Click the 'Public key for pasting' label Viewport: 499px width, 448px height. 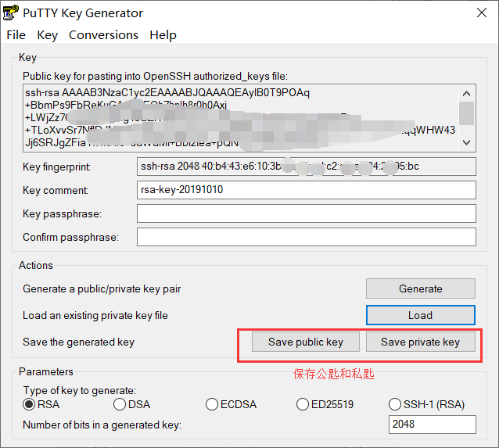pyautogui.click(x=156, y=77)
